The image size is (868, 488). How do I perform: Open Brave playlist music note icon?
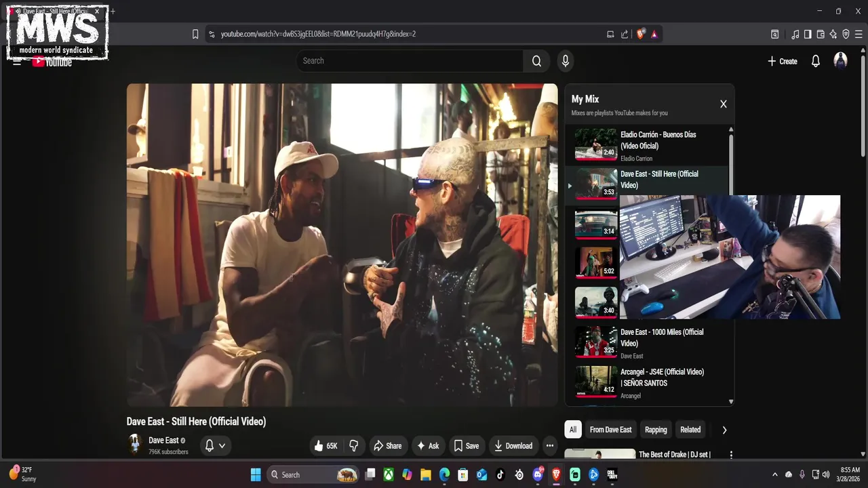click(795, 34)
